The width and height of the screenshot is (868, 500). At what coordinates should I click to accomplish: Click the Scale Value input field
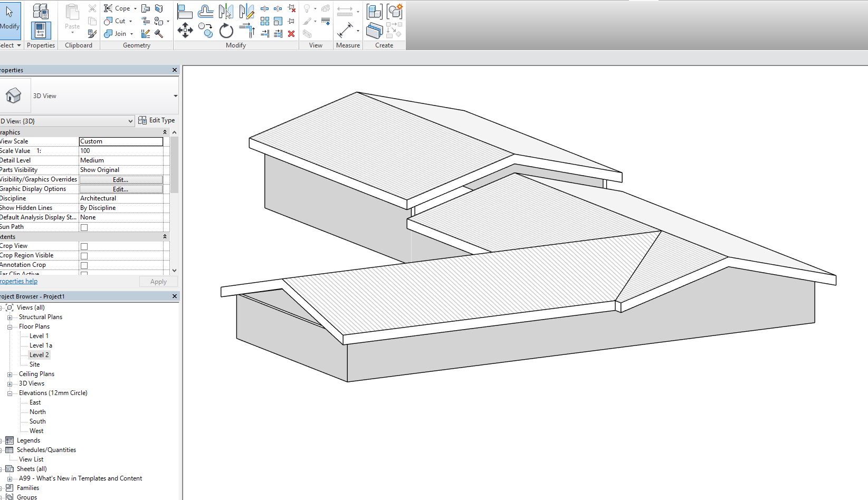(121, 151)
